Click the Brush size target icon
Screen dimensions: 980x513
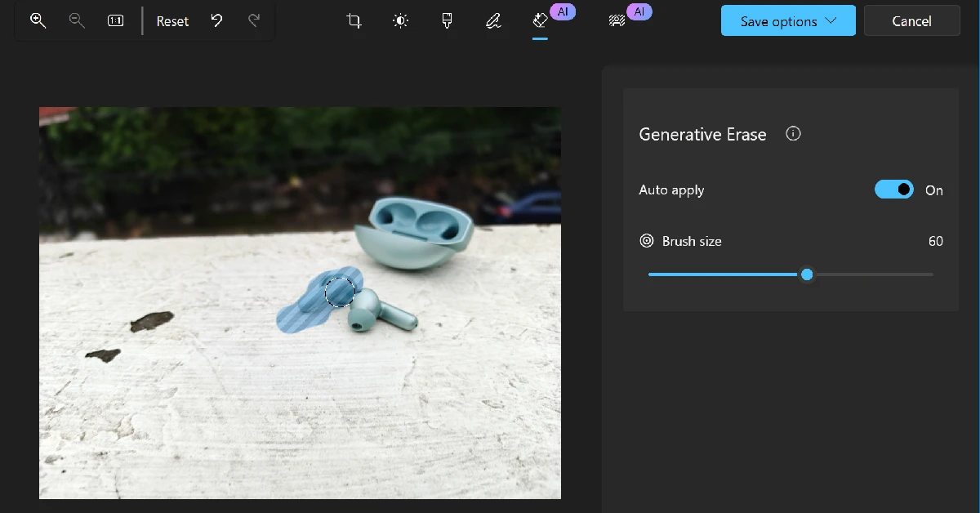coord(647,241)
